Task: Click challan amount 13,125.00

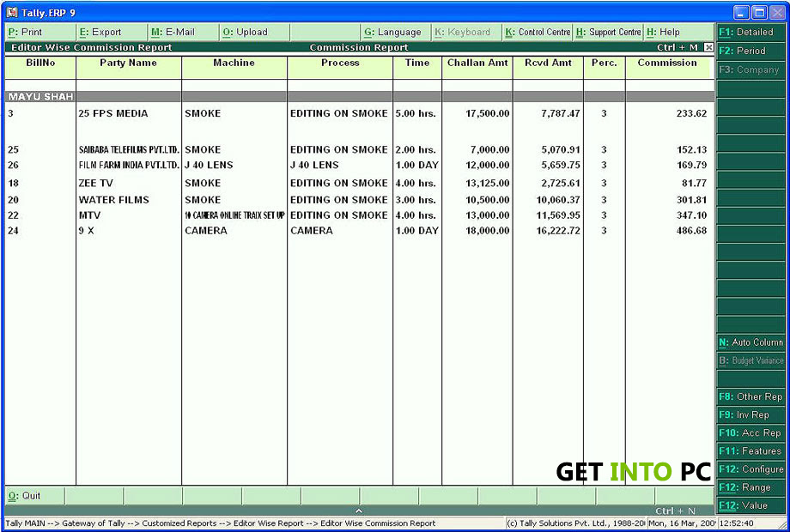Action: tap(487, 184)
